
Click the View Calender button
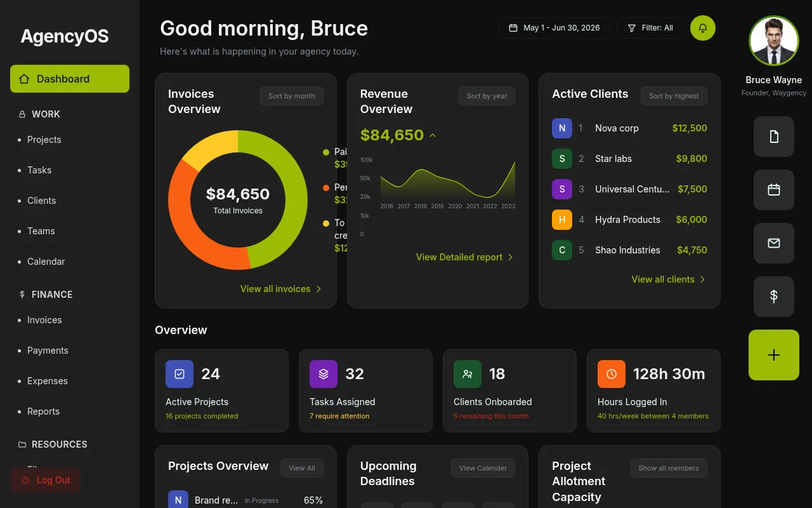click(483, 468)
